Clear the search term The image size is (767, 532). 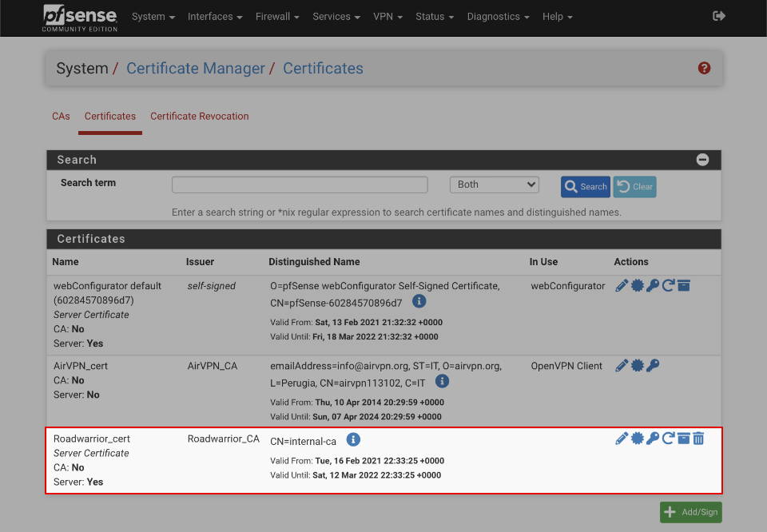(634, 187)
